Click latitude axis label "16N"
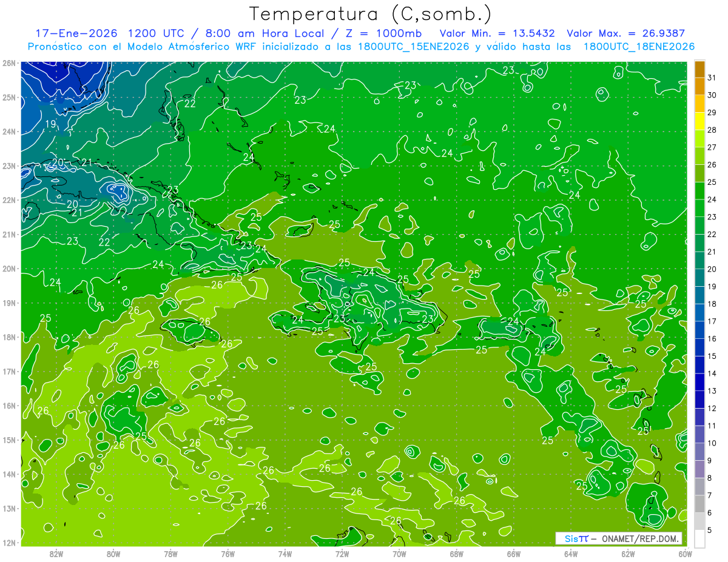Viewport: 728px width, 562px height. point(9,406)
